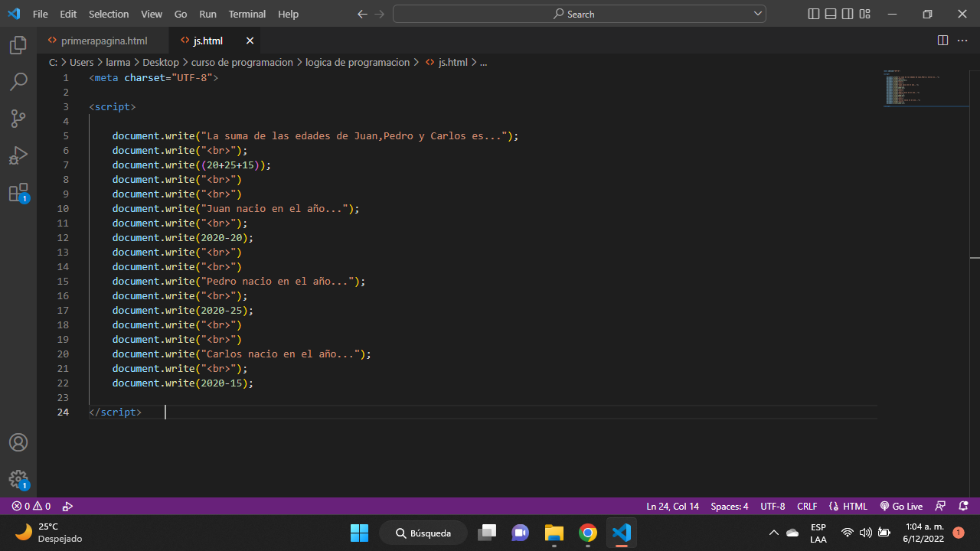Open the editor More Actions menu
The image size is (980, 551).
[963, 41]
